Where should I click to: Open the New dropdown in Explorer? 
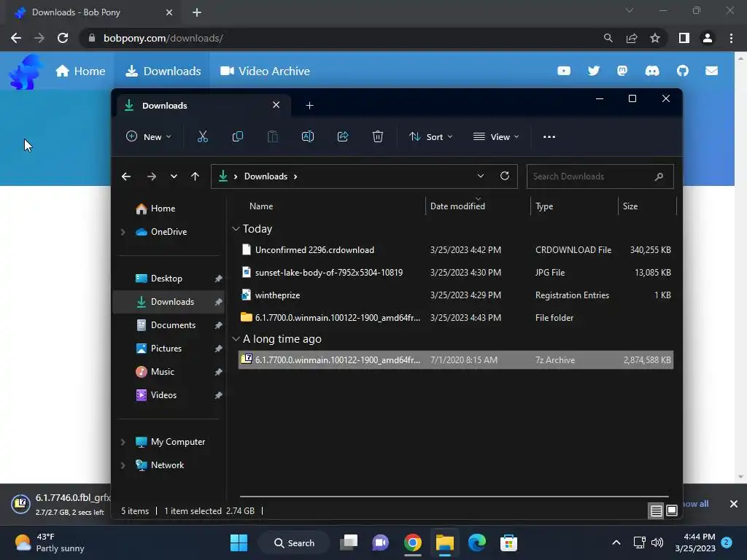[148, 136]
